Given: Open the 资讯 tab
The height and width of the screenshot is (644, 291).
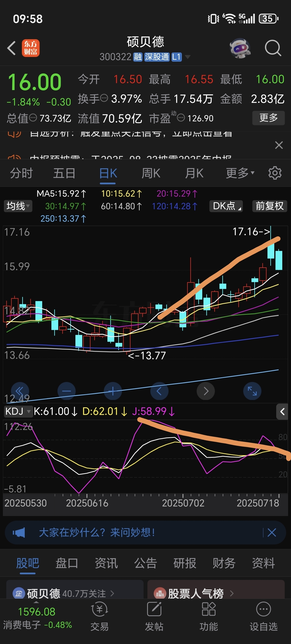Looking at the screenshot, I should coord(106,563).
